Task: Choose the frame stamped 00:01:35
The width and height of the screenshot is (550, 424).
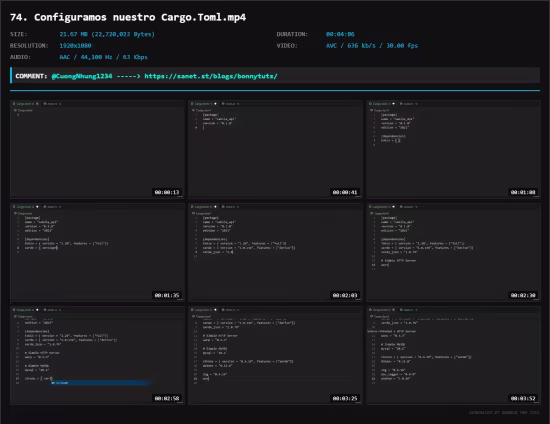Action: tap(97, 253)
